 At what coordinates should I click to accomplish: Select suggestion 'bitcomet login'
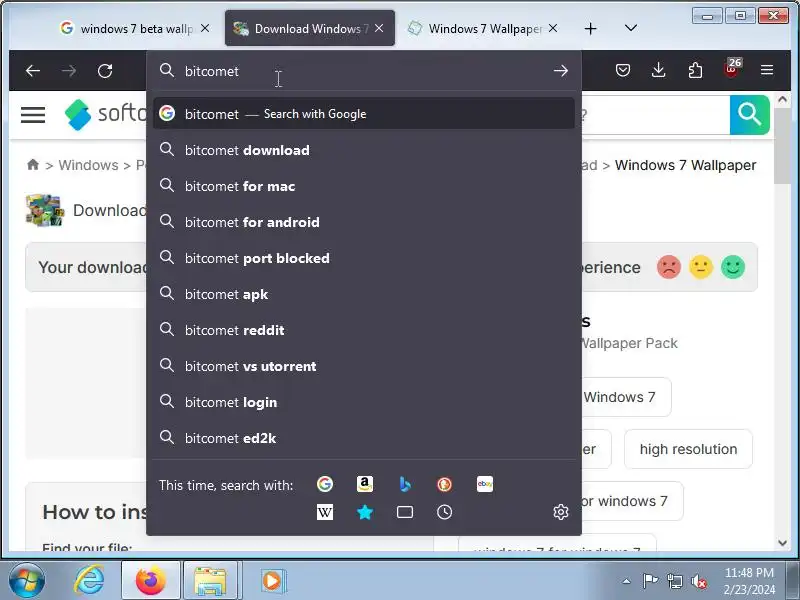(x=364, y=402)
